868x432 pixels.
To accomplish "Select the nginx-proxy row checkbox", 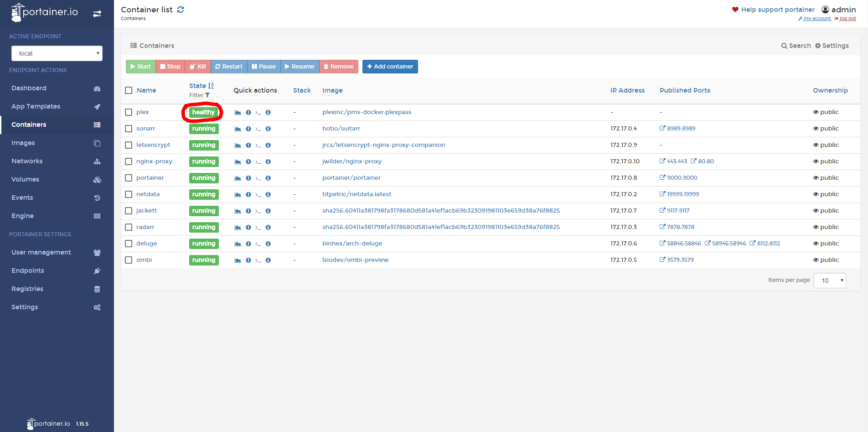I will (x=129, y=161).
